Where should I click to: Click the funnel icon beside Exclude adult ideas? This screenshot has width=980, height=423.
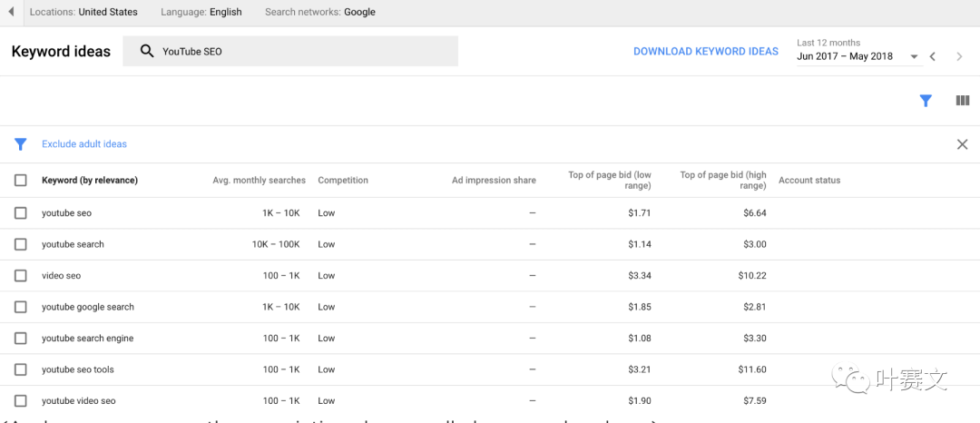click(x=20, y=144)
